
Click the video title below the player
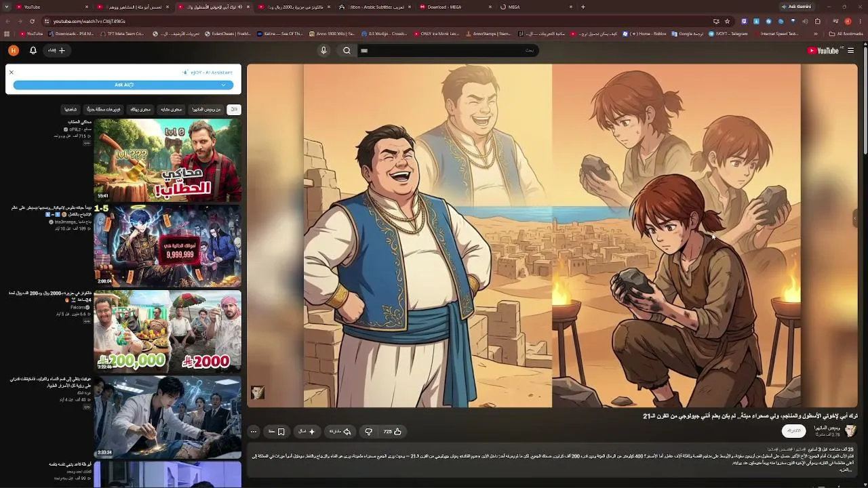[750, 415]
